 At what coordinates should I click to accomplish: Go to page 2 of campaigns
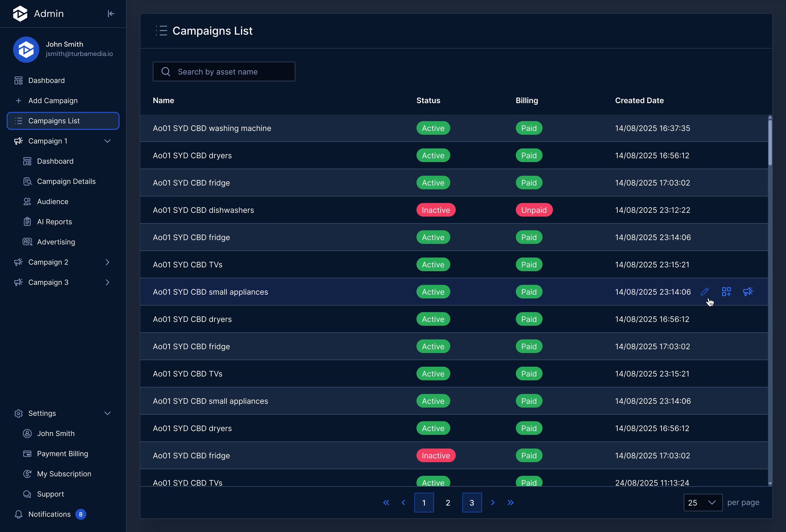tap(448, 503)
